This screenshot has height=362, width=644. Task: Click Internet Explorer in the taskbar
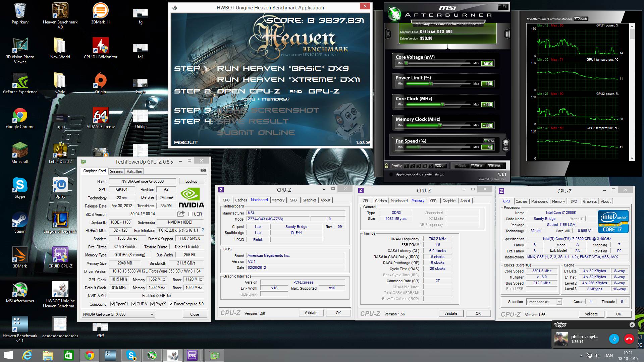coord(27,355)
